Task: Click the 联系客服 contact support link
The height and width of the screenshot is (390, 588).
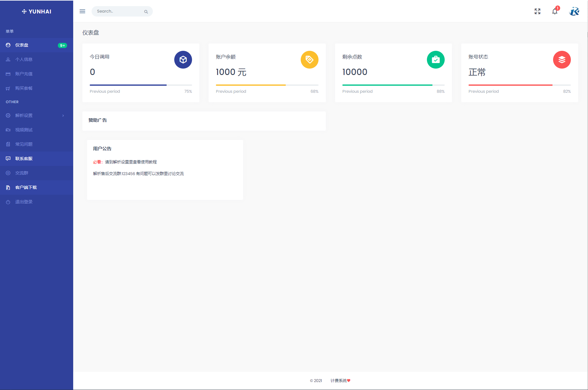Action: tap(24, 159)
